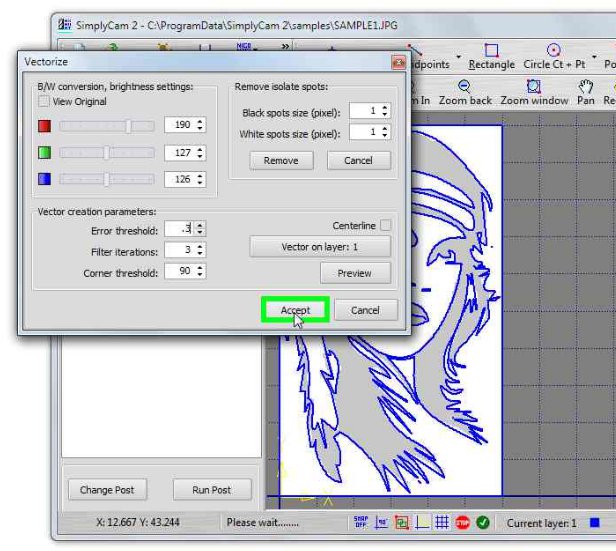Click the SimplyCam 2 app title icon
Image resolution: width=616 pixels, height=551 pixels.
(65, 24)
